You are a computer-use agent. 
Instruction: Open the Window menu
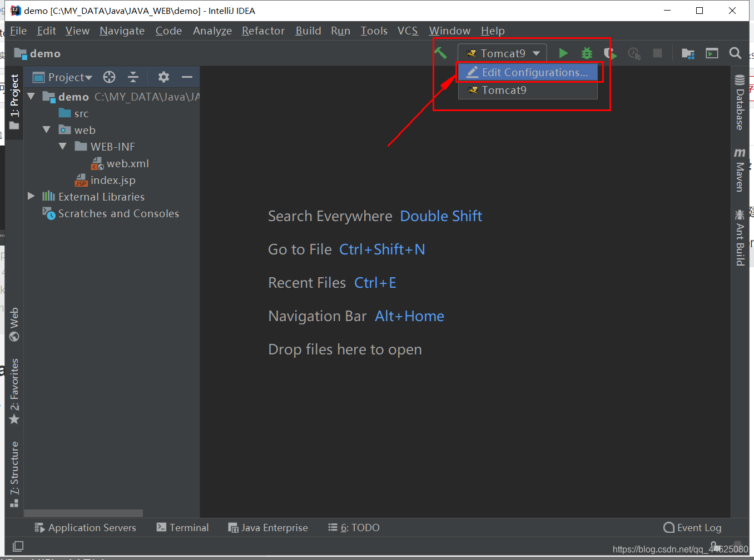tap(450, 31)
